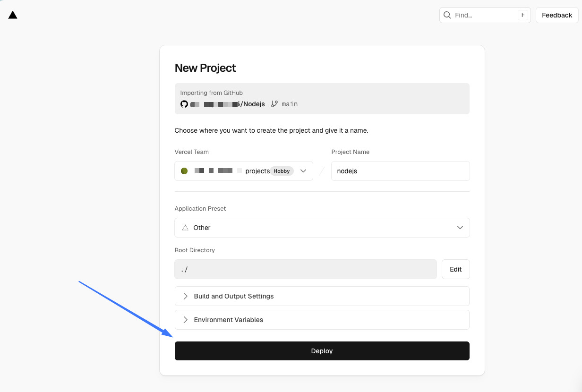Focus the Project Name input field
Viewport: 582px width, 392px height.
click(x=400, y=171)
